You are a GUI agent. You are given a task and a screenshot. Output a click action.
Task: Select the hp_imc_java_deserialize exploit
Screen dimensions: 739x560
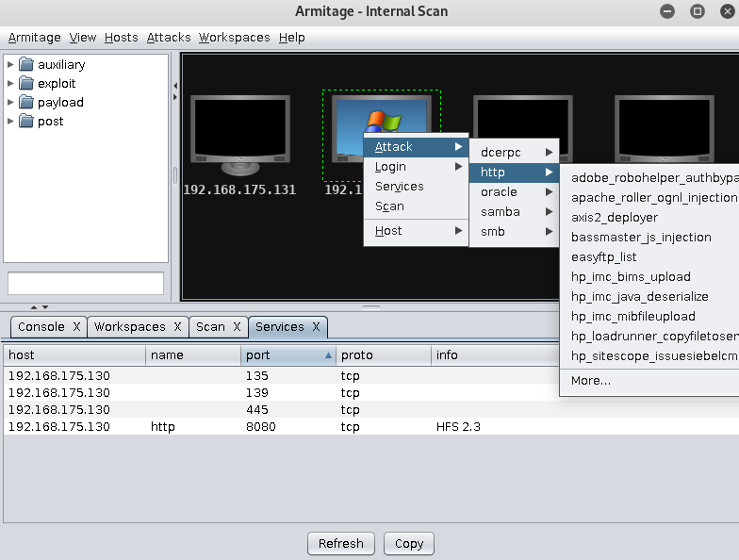tap(649, 296)
